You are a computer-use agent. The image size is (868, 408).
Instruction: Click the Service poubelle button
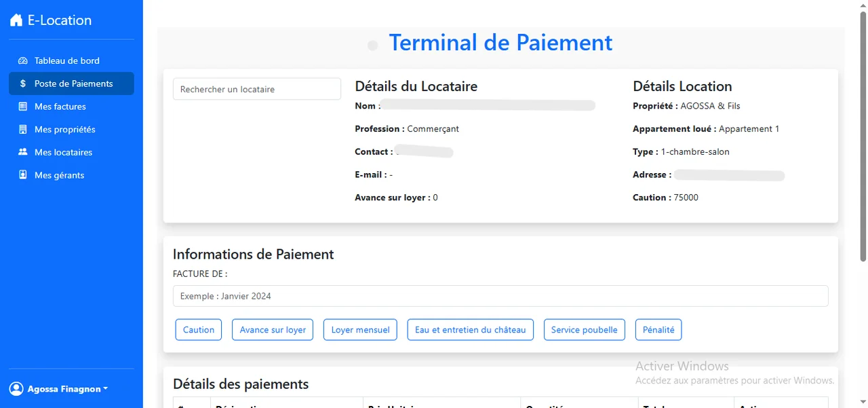(x=585, y=330)
